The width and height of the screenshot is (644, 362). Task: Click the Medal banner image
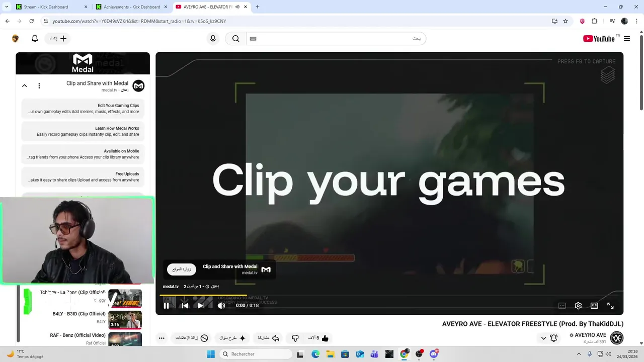pos(83,63)
